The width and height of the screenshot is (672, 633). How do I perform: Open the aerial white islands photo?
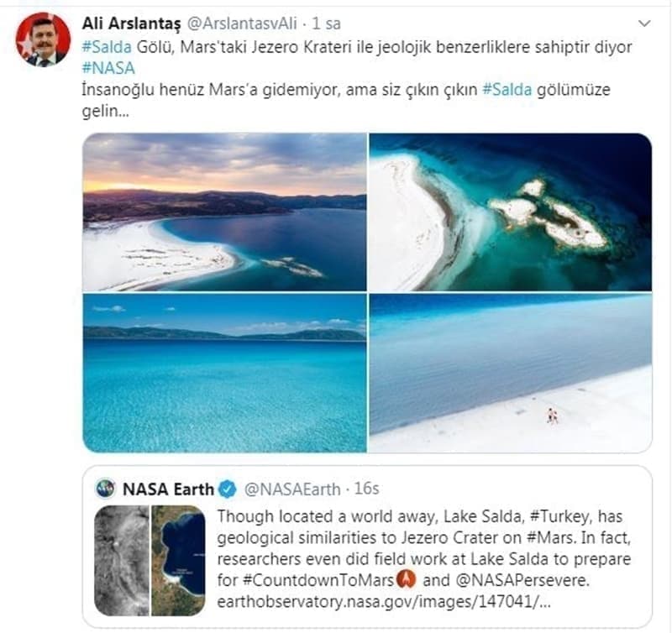[x=511, y=212]
